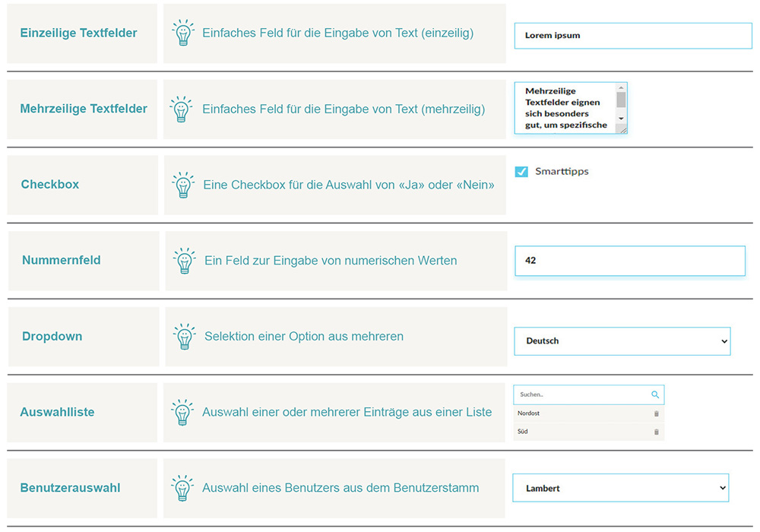Image resolution: width=760 pixels, height=532 pixels.
Task: Remove the Süd entry with trash icon
Action: (x=657, y=432)
